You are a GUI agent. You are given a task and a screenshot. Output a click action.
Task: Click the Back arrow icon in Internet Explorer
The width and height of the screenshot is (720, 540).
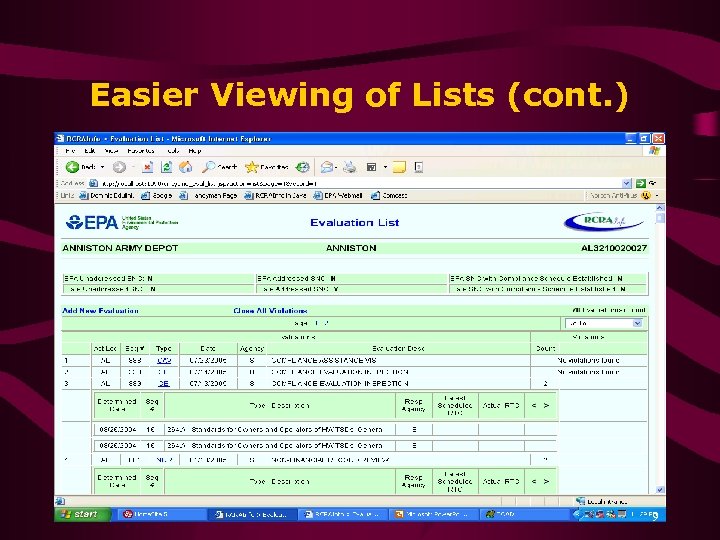coord(72,167)
